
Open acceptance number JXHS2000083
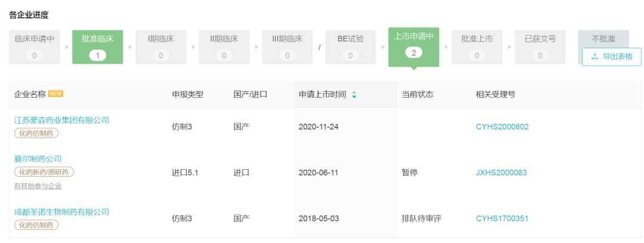pyautogui.click(x=501, y=173)
